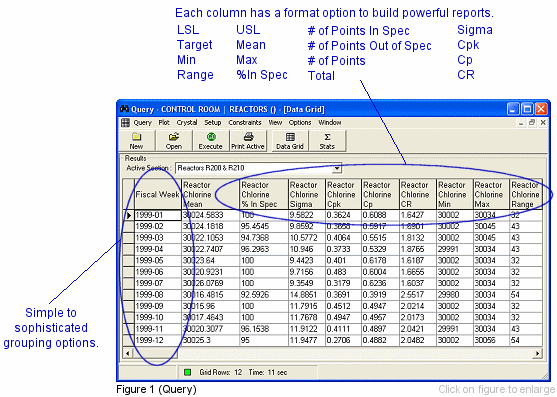Click the Fiscal Week cell 1999-09
The image size is (557, 397).
click(158, 306)
